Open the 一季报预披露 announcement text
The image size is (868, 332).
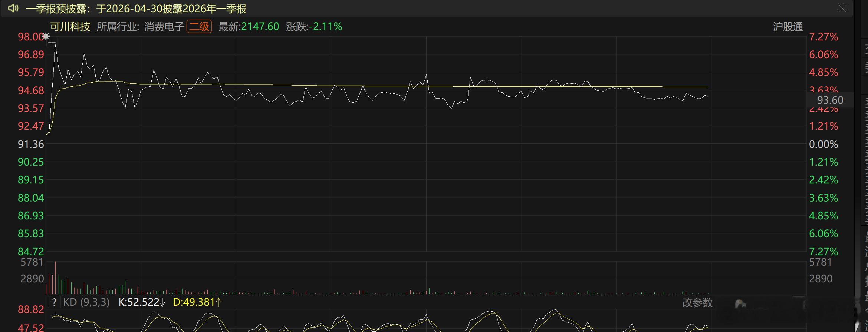click(x=136, y=9)
